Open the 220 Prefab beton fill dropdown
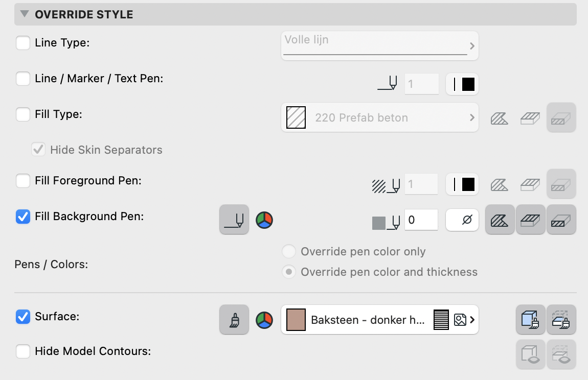 [x=379, y=117]
